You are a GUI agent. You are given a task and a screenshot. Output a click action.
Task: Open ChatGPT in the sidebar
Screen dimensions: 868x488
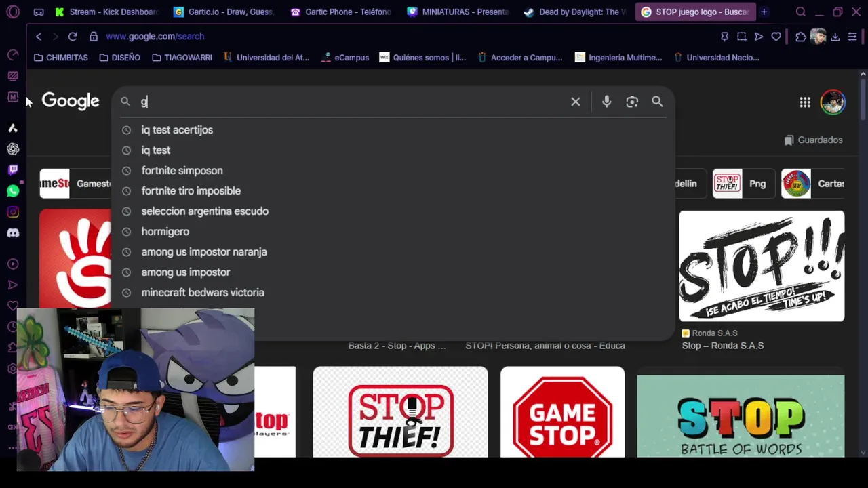pos(13,149)
